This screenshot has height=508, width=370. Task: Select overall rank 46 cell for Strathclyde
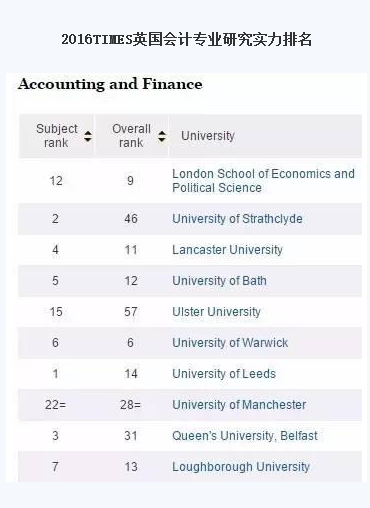[131, 219]
